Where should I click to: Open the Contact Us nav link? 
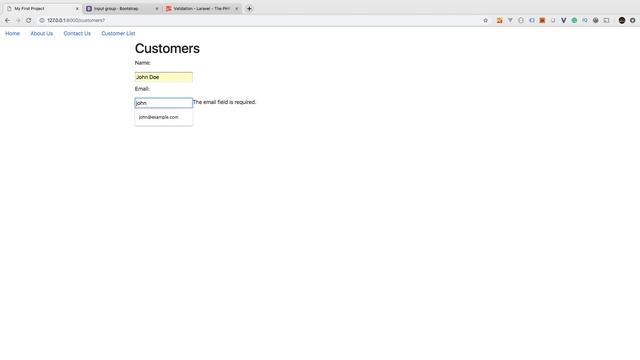pyautogui.click(x=77, y=33)
